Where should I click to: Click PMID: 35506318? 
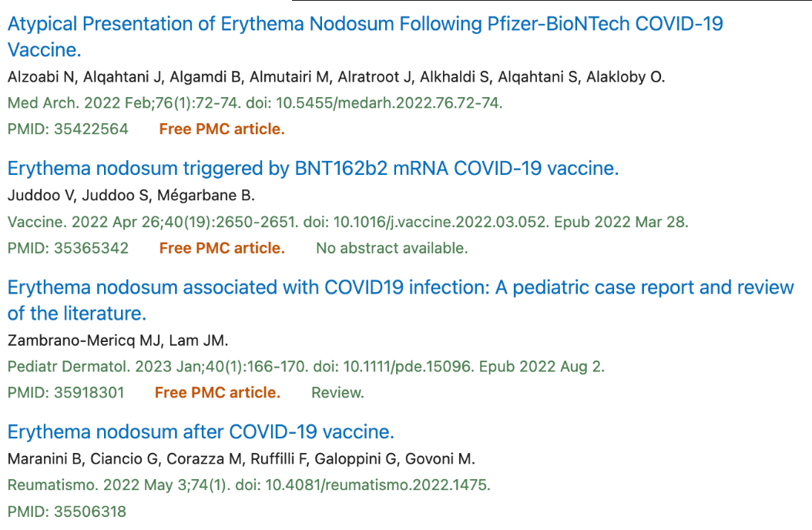[x=67, y=512]
